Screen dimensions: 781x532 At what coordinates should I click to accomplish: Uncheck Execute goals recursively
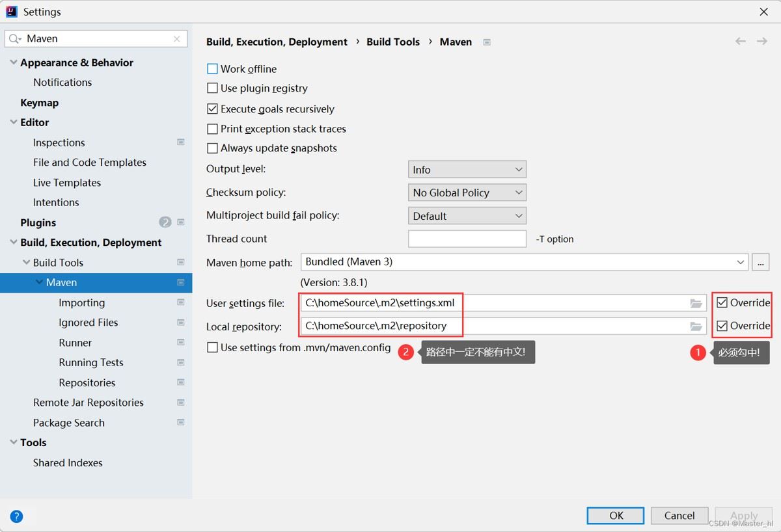212,109
